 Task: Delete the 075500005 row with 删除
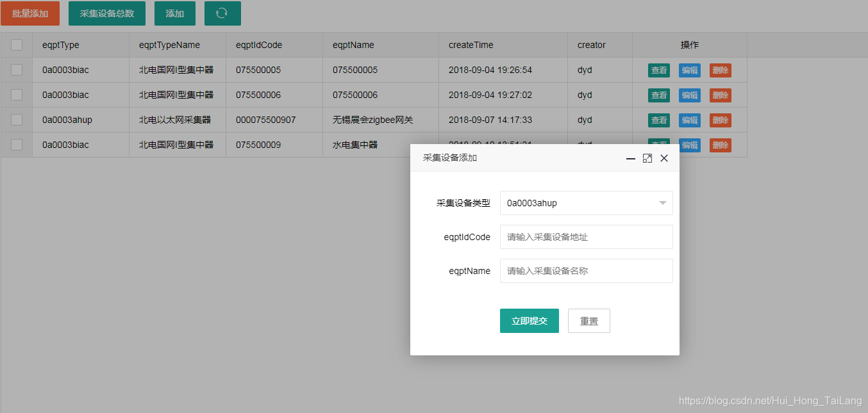click(x=721, y=70)
